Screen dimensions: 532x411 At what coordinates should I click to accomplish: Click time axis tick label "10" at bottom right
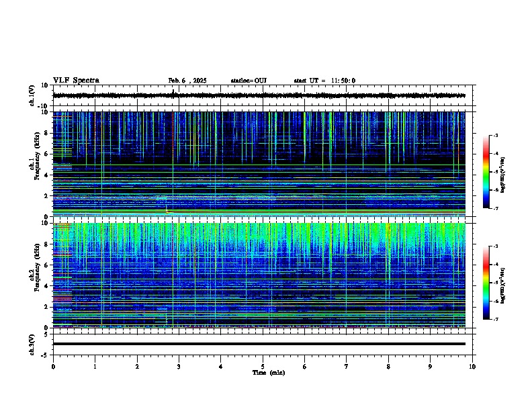click(x=472, y=367)
